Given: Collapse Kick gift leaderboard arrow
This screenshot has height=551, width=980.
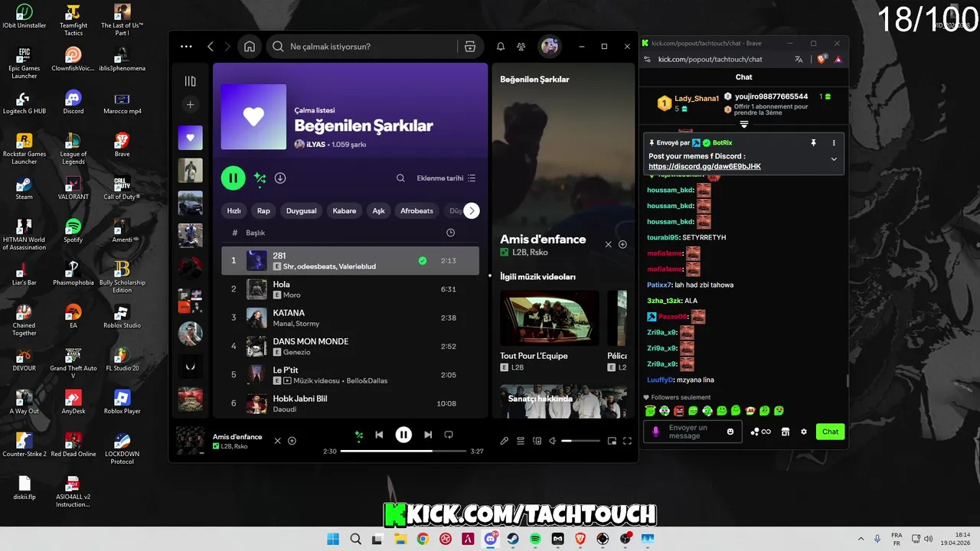Looking at the screenshot, I should pyautogui.click(x=743, y=124).
